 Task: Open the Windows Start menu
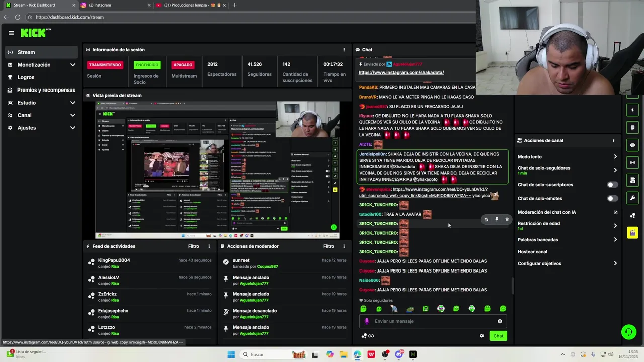coord(231,354)
